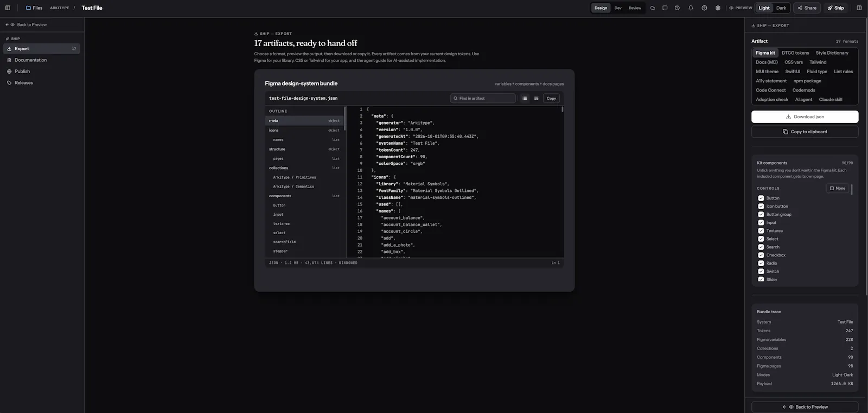Image resolution: width=868 pixels, height=413 pixels.
Task: Uncheck the Button component checkbox
Action: 761,198
